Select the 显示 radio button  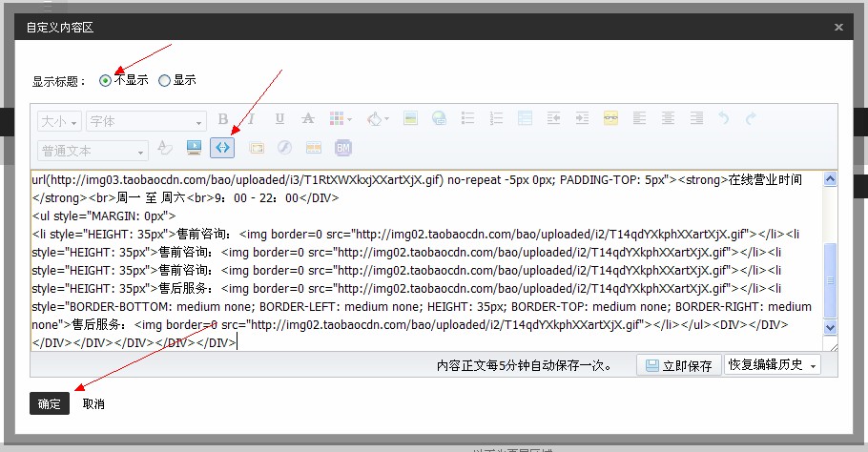point(164,81)
